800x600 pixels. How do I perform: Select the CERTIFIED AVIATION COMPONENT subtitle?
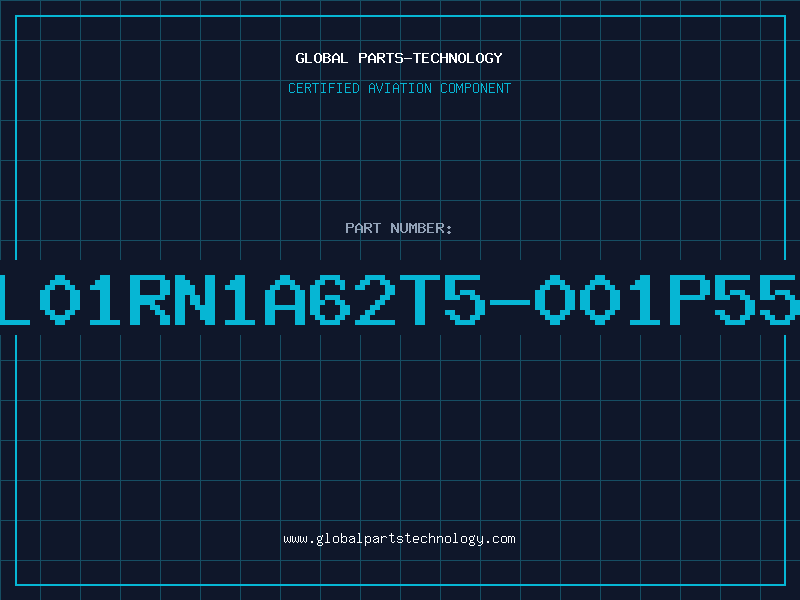point(399,88)
